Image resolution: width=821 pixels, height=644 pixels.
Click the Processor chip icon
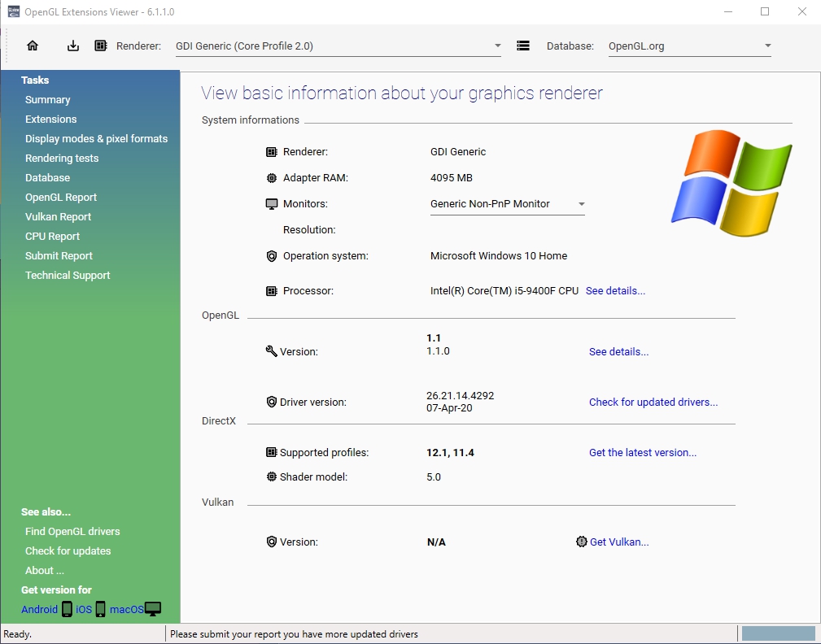[271, 291]
